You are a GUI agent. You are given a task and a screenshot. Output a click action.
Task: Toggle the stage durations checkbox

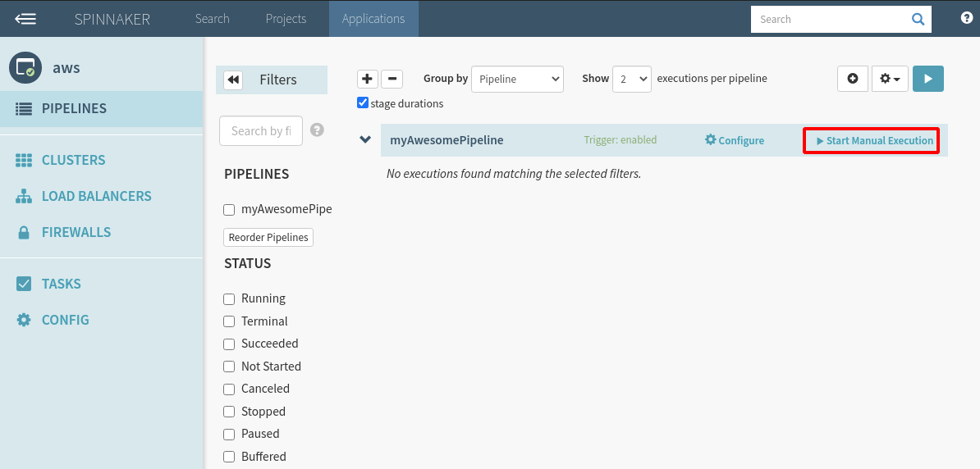(363, 103)
